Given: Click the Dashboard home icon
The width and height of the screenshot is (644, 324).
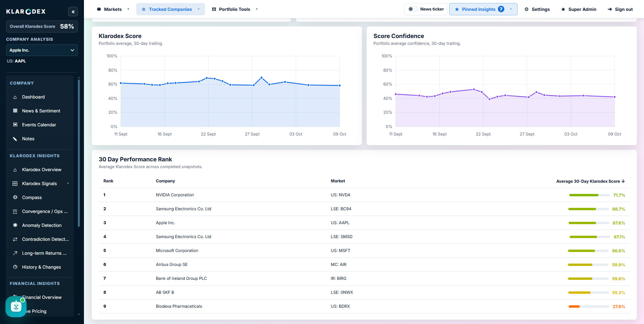Looking at the screenshot, I should coord(15,97).
